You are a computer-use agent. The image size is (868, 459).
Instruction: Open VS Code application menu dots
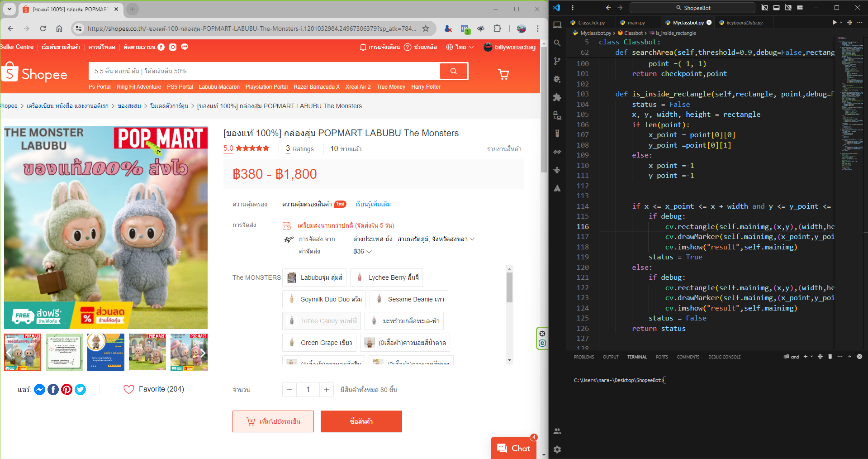click(x=572, y=8)
